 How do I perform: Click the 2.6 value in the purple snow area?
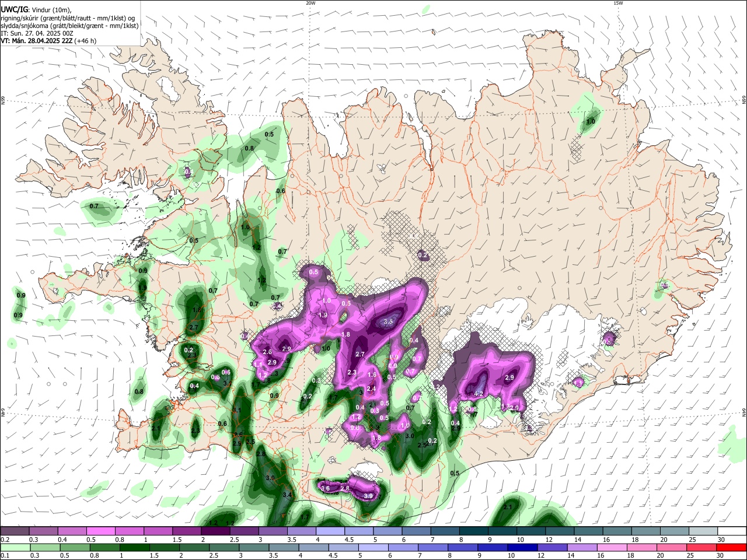point(267,352)
